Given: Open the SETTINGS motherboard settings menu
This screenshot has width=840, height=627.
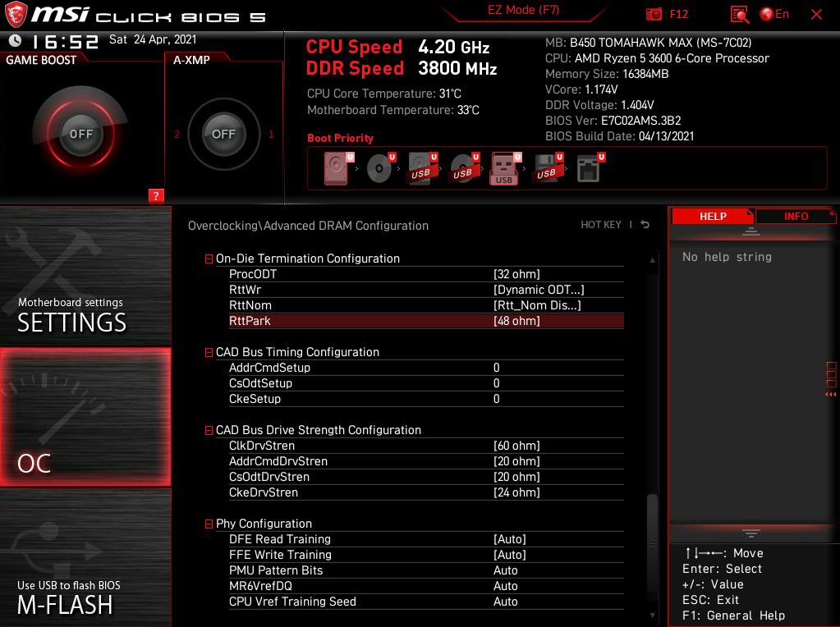Looking at the screenshot, I should 85,277.
